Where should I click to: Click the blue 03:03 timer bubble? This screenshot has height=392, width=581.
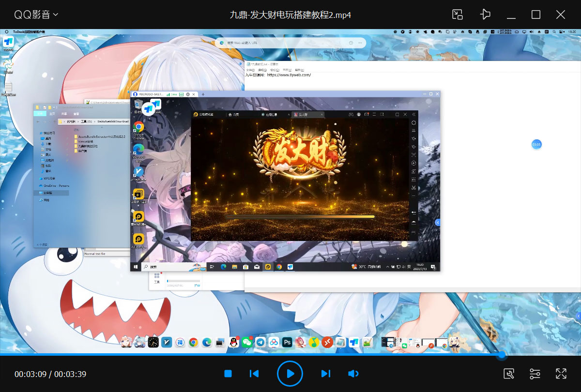[536, 144]
